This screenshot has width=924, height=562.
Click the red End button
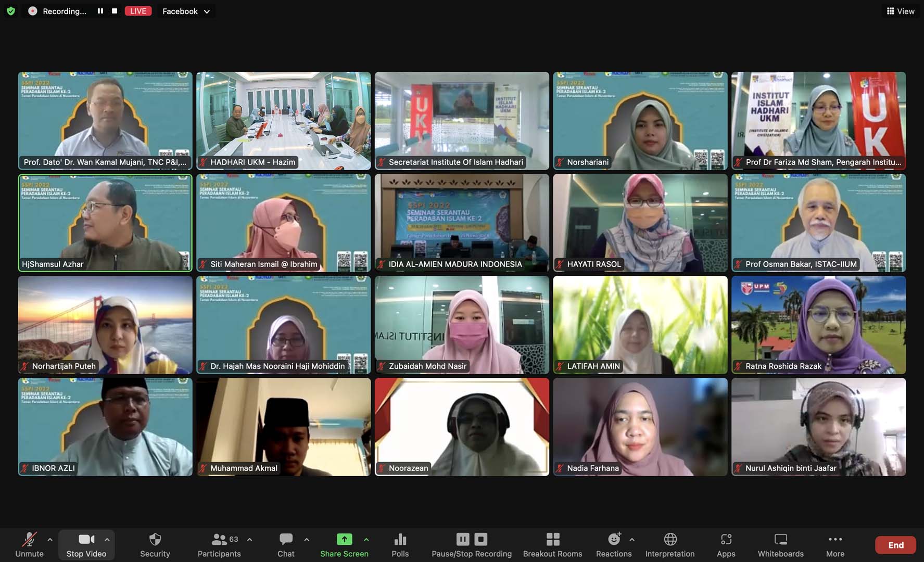coord(895,545)
